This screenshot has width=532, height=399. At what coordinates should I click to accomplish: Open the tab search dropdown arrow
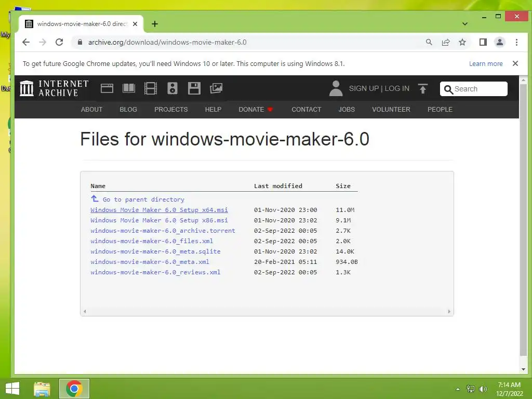tap(465, 24)
